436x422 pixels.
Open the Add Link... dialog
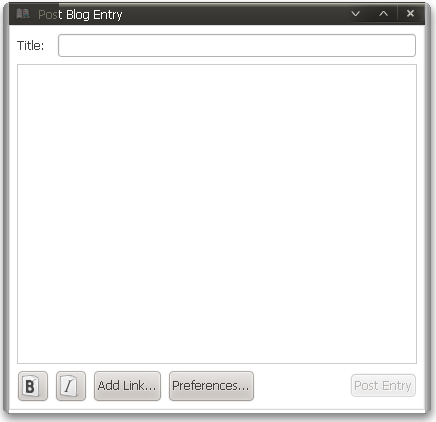coord(127,386)
